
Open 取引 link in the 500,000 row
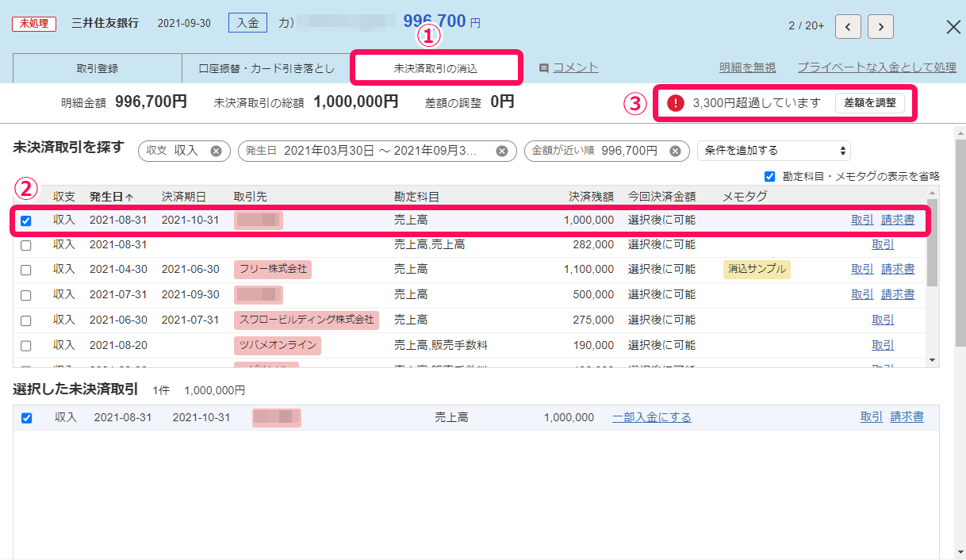click(x=862, y=294)
